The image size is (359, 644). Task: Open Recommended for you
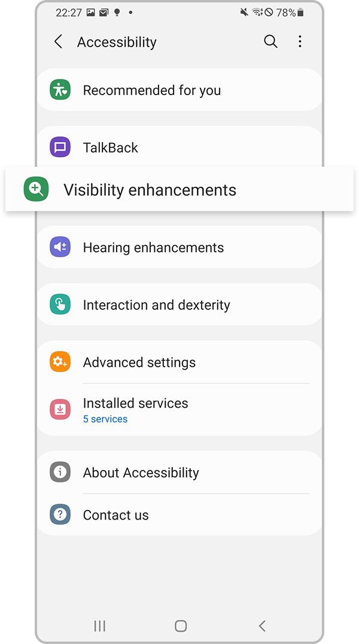[152, 90]
